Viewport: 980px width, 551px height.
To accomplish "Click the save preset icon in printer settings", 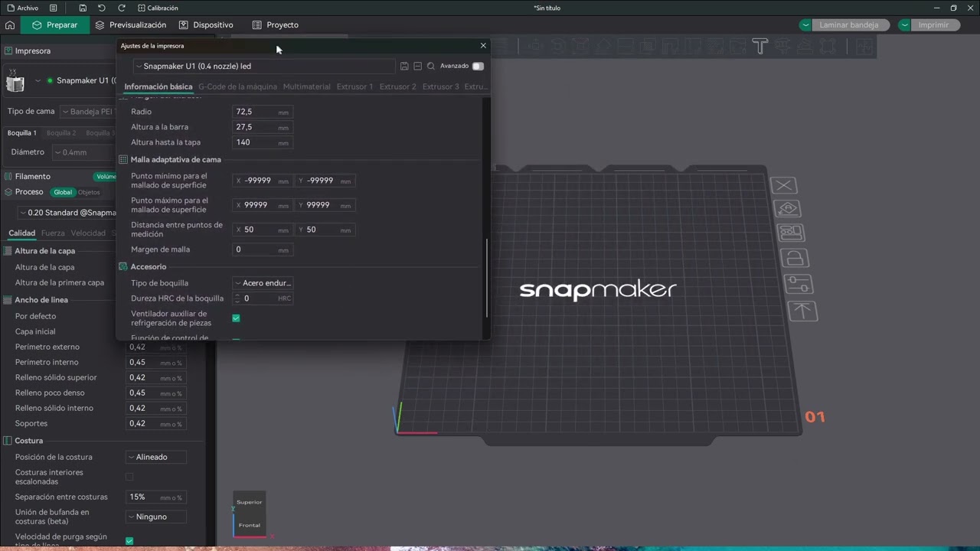I will 404,67.
